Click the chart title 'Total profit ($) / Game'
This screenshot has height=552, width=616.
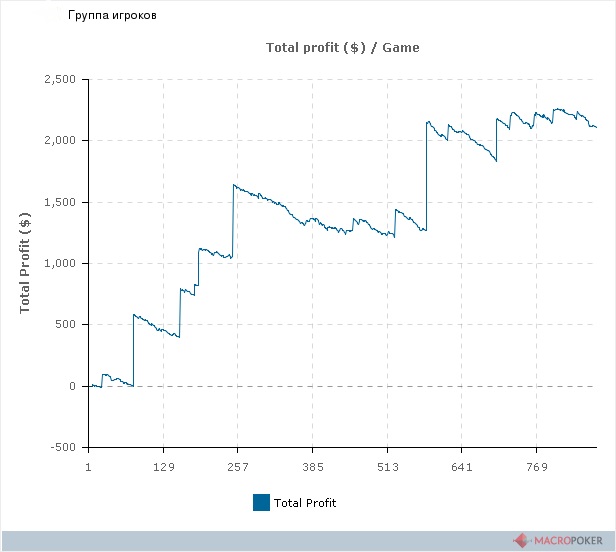tap(343, 48)
